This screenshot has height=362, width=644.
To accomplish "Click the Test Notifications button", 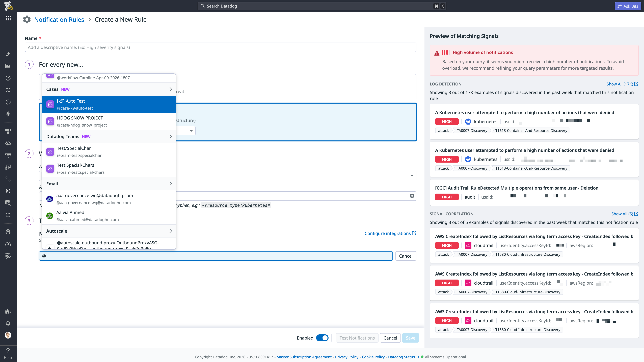I will point(357,338).
